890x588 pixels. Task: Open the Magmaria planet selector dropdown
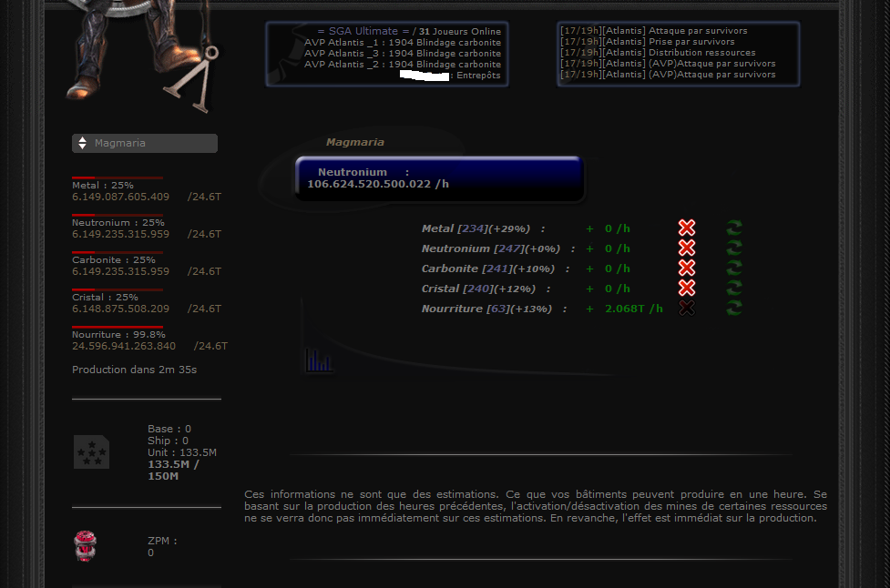point(145,143)
